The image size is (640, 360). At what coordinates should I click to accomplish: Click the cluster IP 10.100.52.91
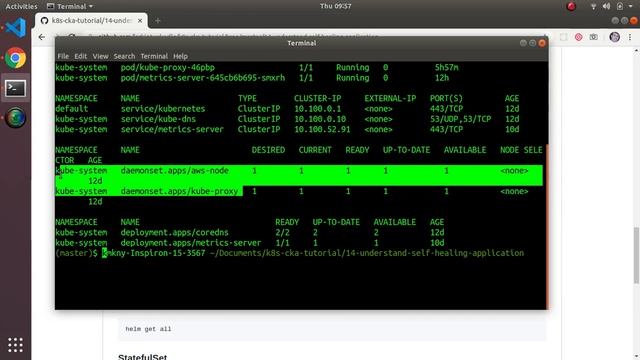point(322,129)
